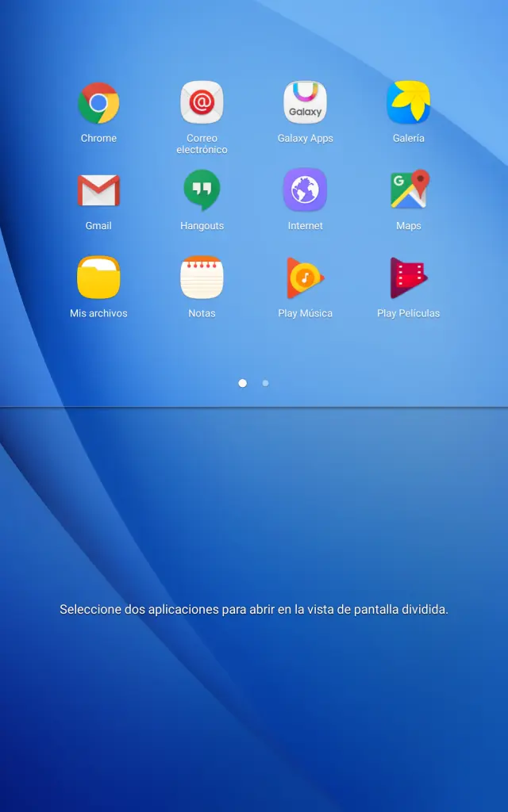508x812 pixels.
Task: Open the Mis archivos yellow folder icon
Action: (98, 278)
